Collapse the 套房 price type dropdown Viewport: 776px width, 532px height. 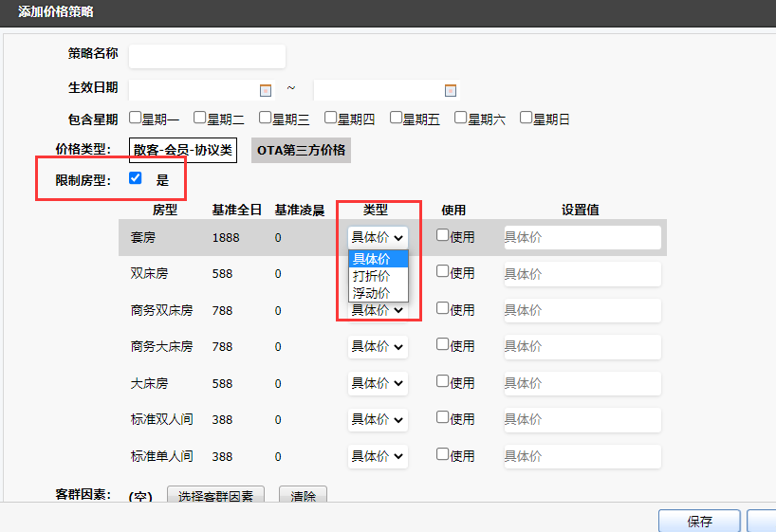point(378,237)
